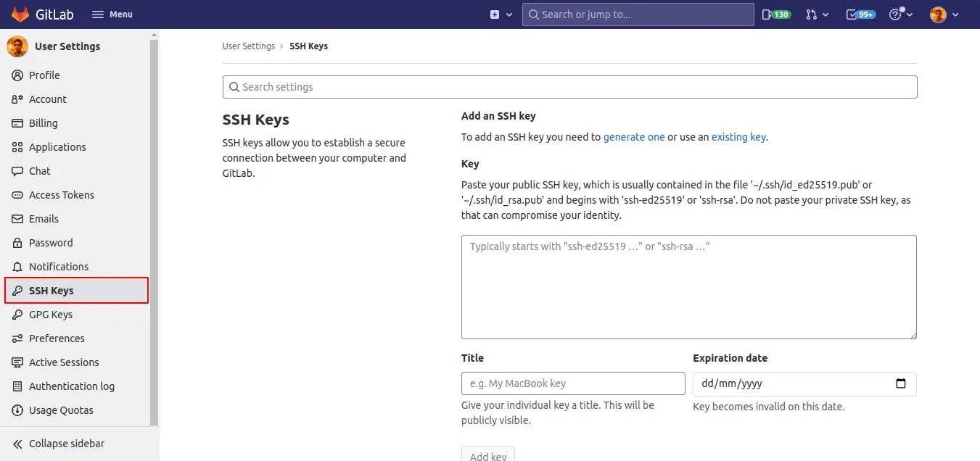Open the user avatar dropdown menu
The image size is (980, 461).
[944, 14]
